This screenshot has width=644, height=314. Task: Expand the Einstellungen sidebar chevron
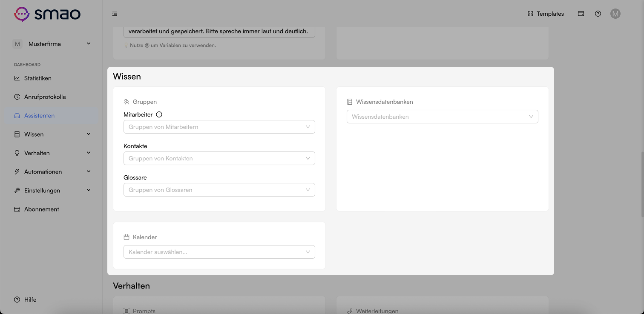point(89,190)
